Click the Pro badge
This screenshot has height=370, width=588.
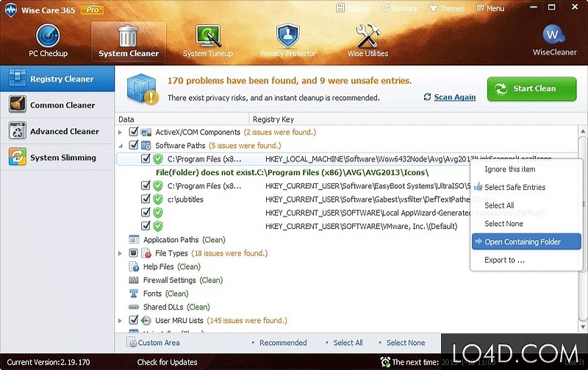[93, 10]
